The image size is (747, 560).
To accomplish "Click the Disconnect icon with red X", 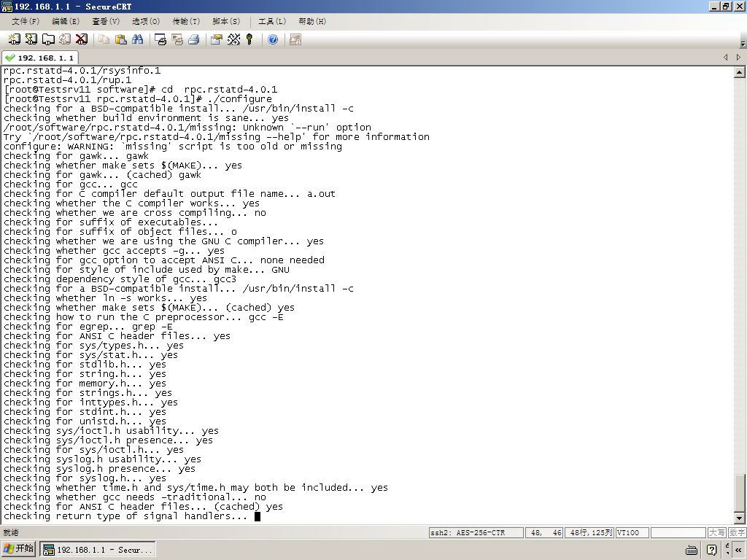I will click(82, 39).
